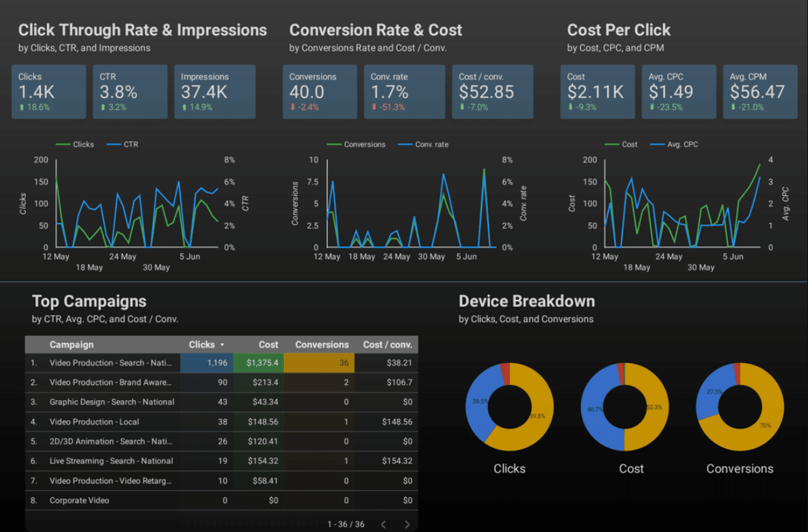Click the highlighted 36 conversions cell
Screen dimensions: 808x532
coord(319,363)
